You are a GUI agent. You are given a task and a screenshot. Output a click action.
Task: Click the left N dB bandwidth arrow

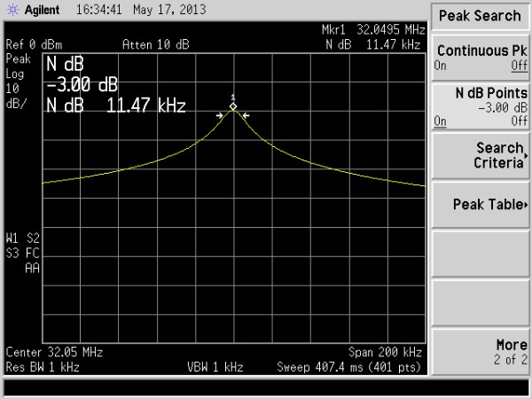point(220,115)
